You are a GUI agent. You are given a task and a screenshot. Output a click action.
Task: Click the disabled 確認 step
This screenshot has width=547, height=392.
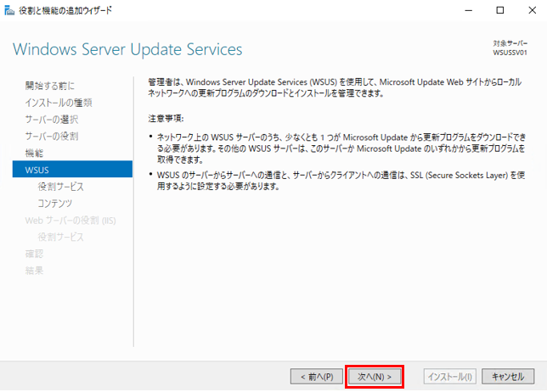click(x=34, y=254)
